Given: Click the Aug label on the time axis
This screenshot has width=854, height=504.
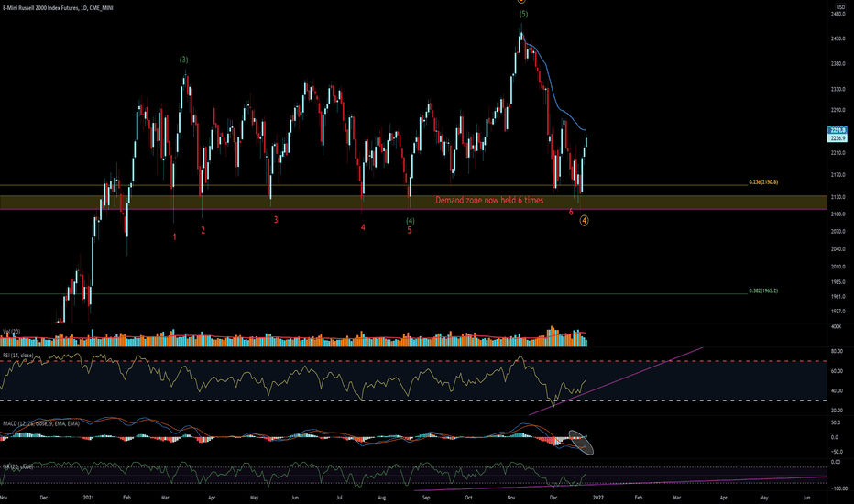Looking at the screenshot, I should pyautogui.click(x=382, y=498).
